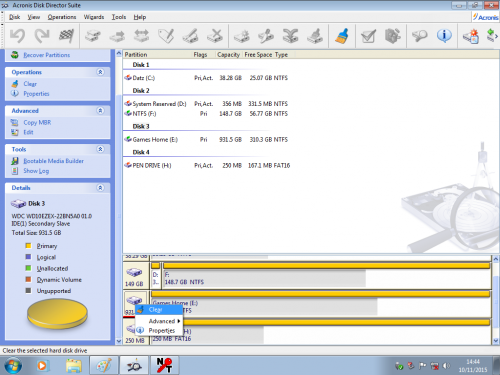Click the Create Partition toolbar icon after the flag
The height and width of the screenshot is (375, 500).
coord(93,36)
